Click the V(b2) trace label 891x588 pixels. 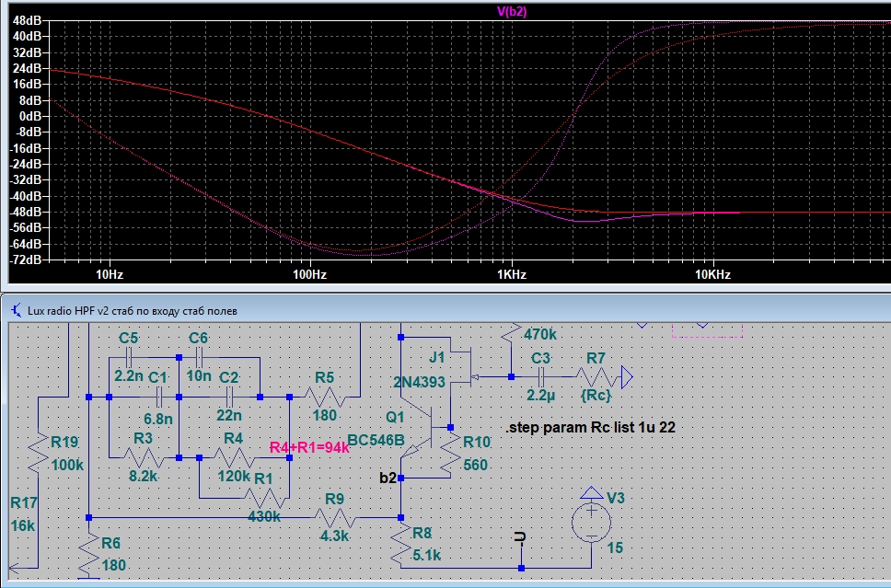coord(511,11)
